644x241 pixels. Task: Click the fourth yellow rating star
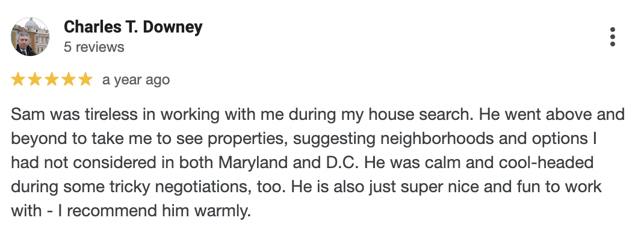coord(69,79)
